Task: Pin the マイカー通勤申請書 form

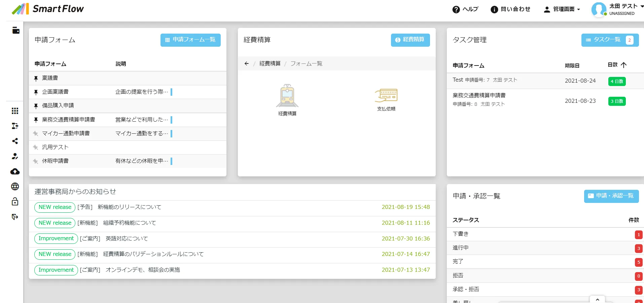Action: [36, 133]
